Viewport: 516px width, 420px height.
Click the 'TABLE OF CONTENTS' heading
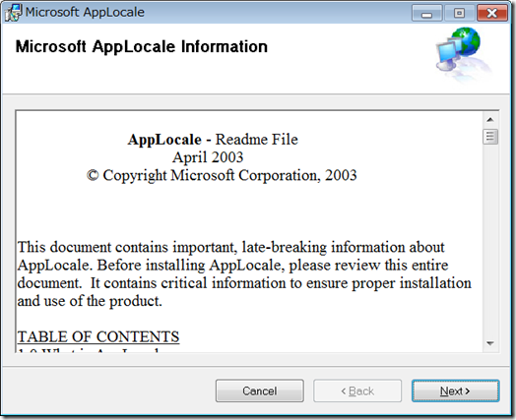[98, 336]
